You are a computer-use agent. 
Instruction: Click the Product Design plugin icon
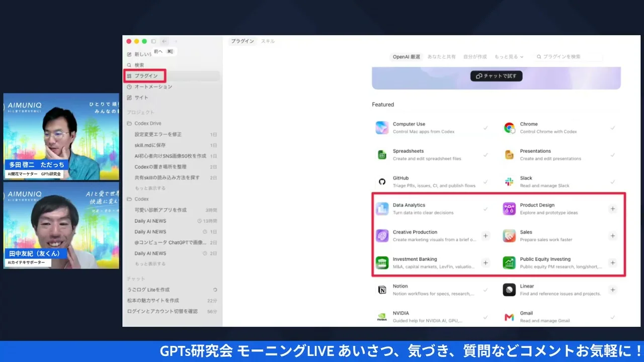(509, 209)
